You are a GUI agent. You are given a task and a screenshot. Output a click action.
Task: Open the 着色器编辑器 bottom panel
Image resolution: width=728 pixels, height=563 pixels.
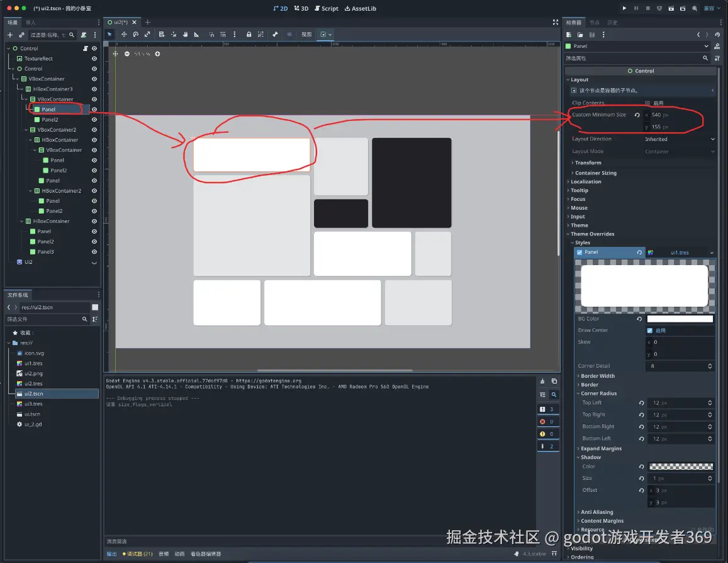click(206, 554)
